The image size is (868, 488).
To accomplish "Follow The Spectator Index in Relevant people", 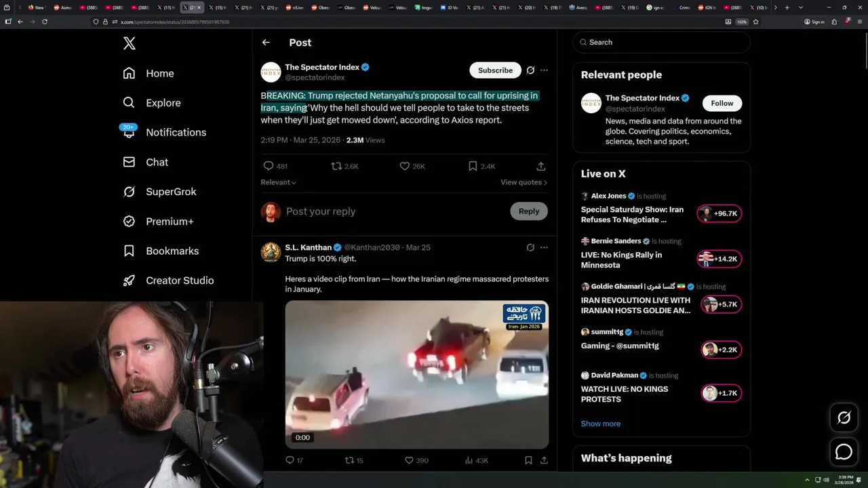I will [x=722, y=103].
